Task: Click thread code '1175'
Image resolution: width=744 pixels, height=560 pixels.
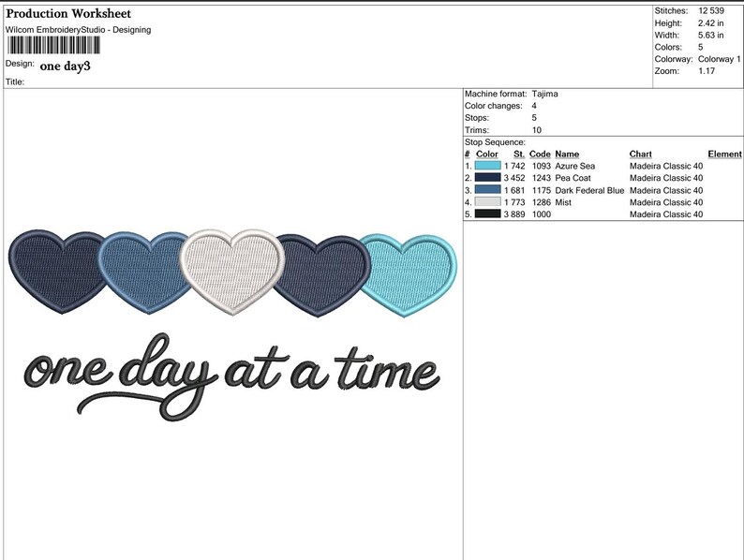Action: pyautogui.click(x=542, y=190)
